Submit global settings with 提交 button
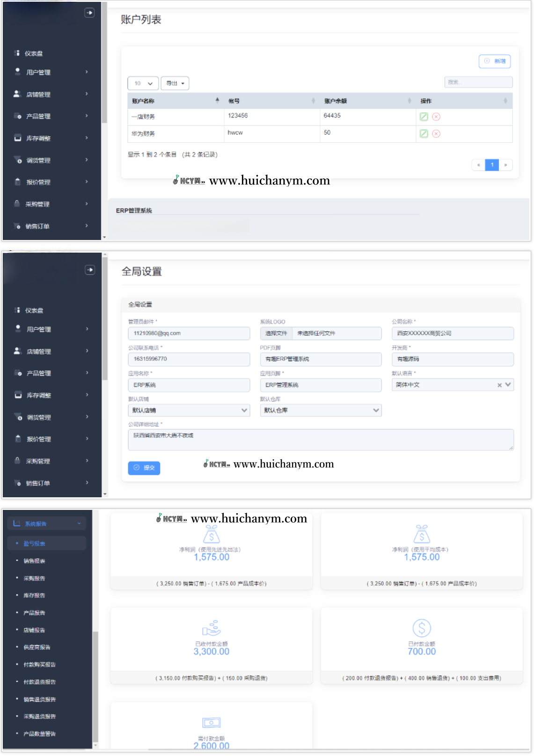This screenshot has height=756, width=534. (x=144, y=468)
